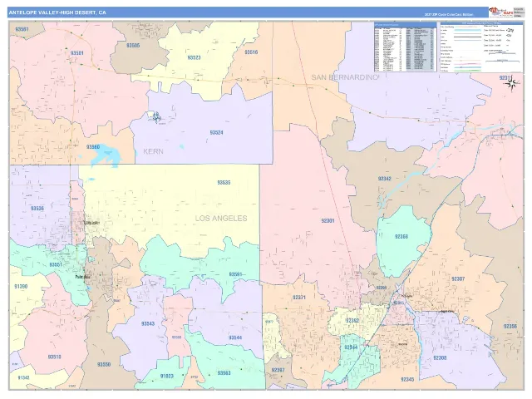
Task: Click the Market Maps logo
Action: pos(500,12)
